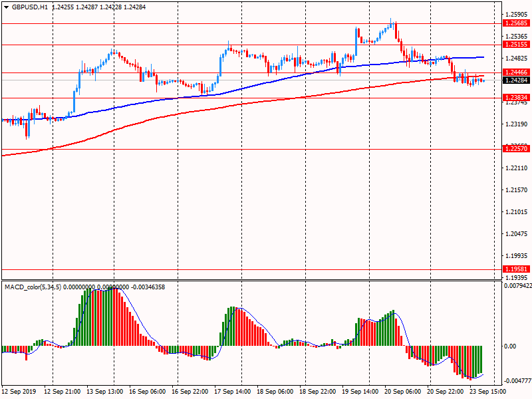This screenshot has width=532, height=399.
Task: Click the 1.21570 price scale value
Action: point(517,190)
